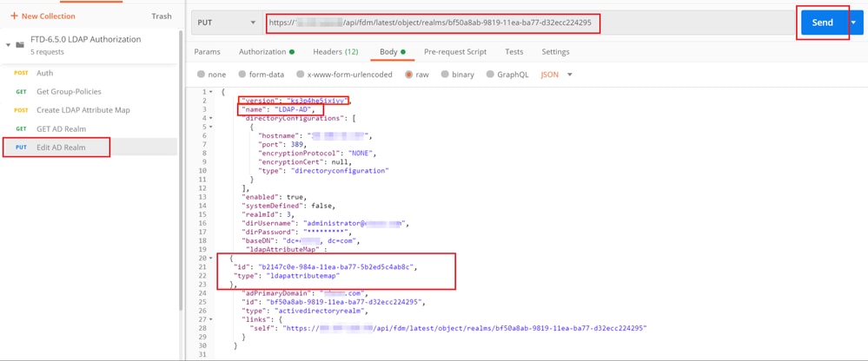This screenshot has width=868, height=361.
Task: Open the Authorization tab
Action: (x=266, y=52)
